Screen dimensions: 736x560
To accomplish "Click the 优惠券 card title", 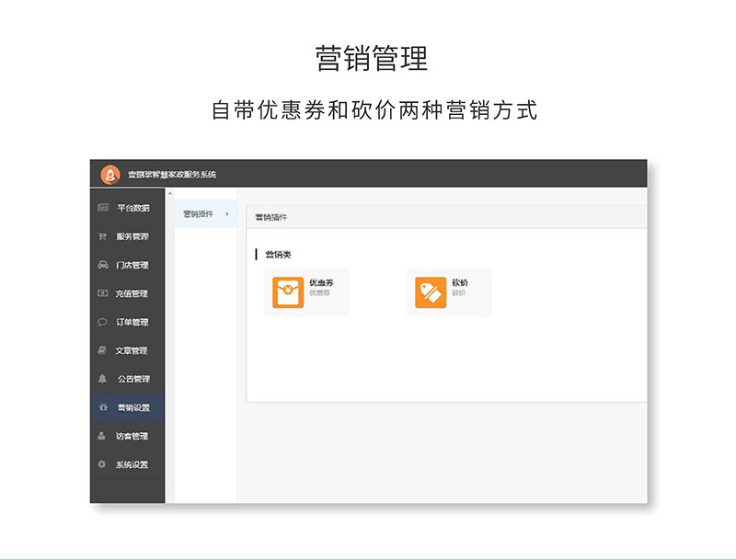I will pos(321,282).
